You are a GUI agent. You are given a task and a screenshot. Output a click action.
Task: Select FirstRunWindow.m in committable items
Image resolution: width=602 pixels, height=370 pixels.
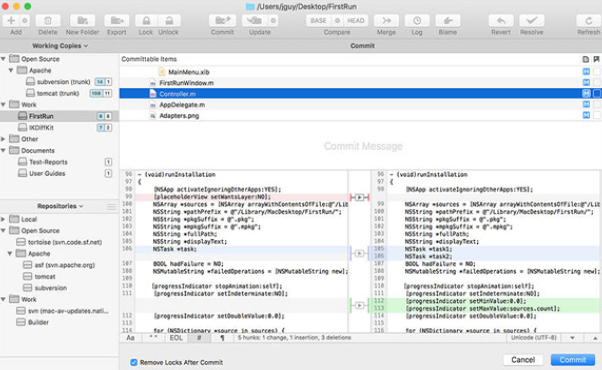[361, 83]
